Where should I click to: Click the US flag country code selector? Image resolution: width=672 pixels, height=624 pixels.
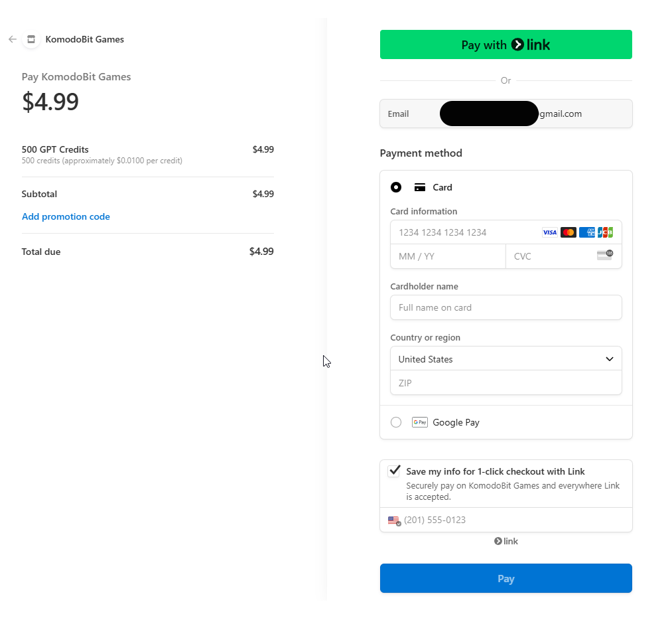pos(394,520)
